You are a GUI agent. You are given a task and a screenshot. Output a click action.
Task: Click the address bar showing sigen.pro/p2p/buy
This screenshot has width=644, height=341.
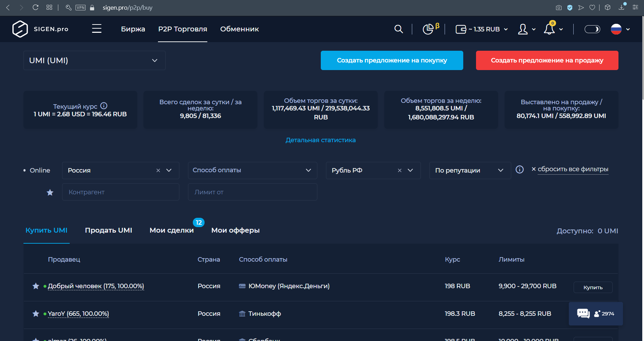click(128, 8)
